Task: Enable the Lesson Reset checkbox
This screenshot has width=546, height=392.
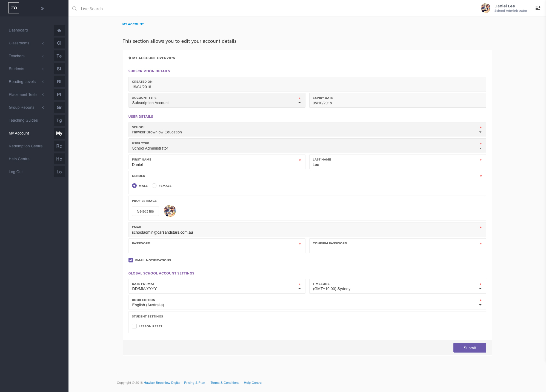Action: pos(135,326)
